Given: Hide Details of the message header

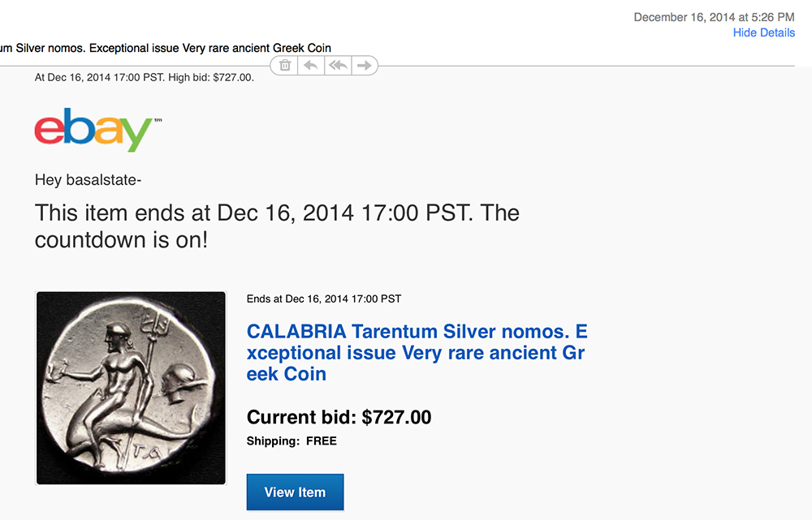Looking at the screenshot, I should (763, 32).
